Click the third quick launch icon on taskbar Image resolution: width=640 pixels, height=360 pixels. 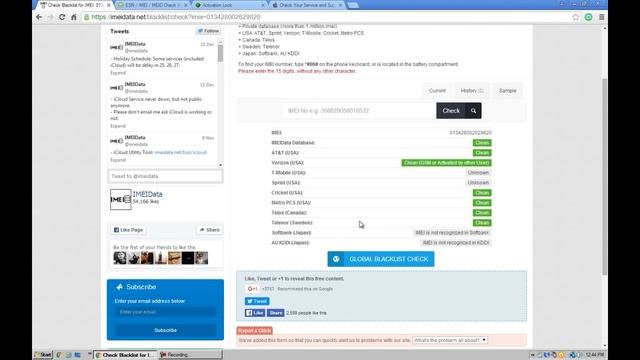pos(78,355)
